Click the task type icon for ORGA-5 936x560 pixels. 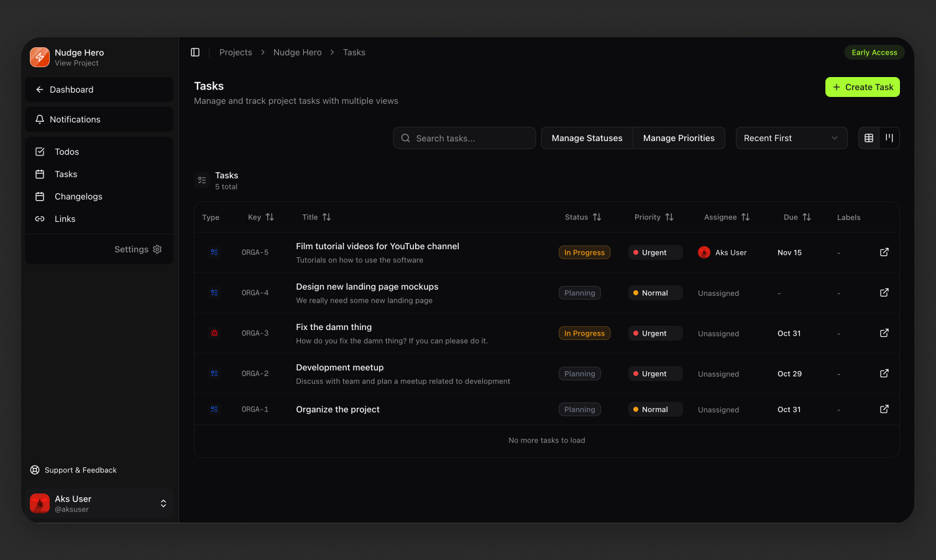(x=214, y=252)
